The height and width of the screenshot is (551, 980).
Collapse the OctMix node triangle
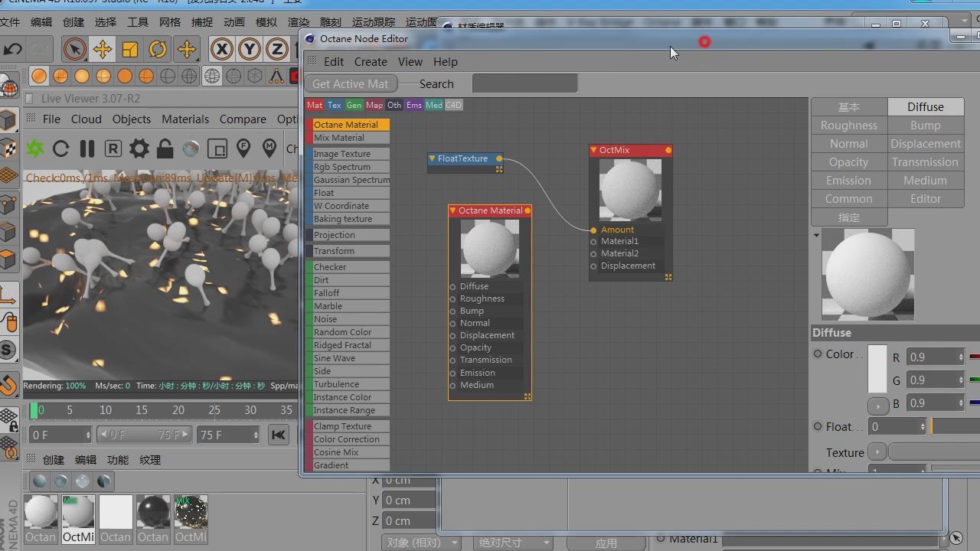point(593,150)
